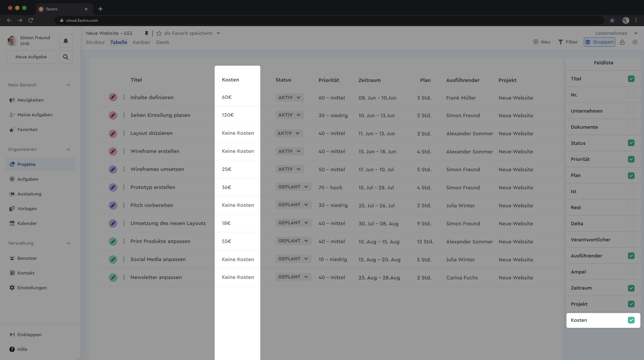Disable the Status field checkbox
The width and height of the screenshot is (644, 360).
tap(631, 143)
